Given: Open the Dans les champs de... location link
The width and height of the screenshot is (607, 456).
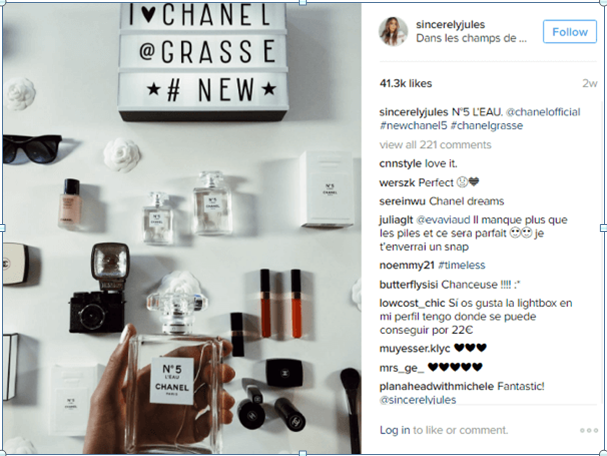Looking at the screenshot, I should pyautogui.click(x=471, y=38).
